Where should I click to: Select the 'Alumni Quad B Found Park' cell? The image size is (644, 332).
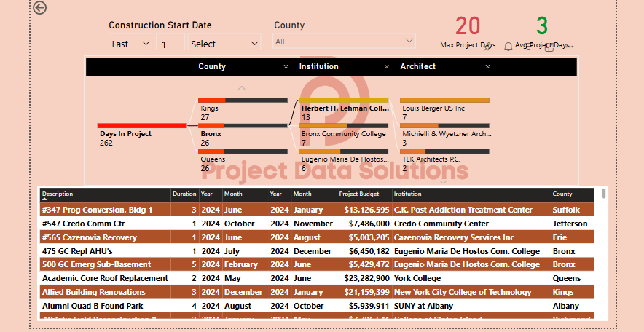106,306
